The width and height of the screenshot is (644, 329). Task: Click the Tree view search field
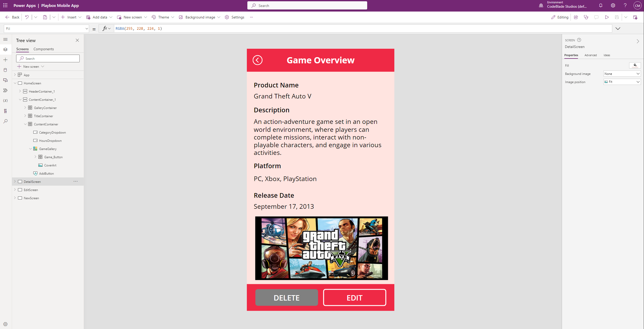[x=48, y=58]
